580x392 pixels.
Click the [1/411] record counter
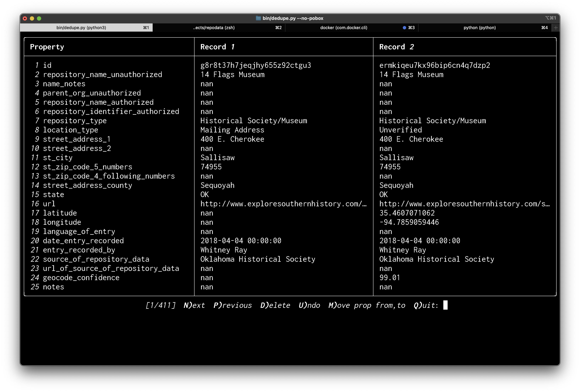(160, 305)
